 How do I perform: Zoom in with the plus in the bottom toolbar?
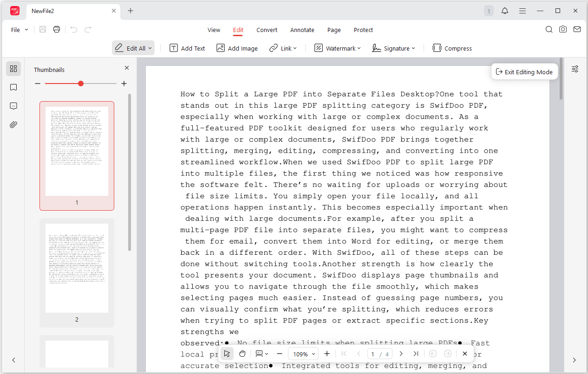coord(327,354)
